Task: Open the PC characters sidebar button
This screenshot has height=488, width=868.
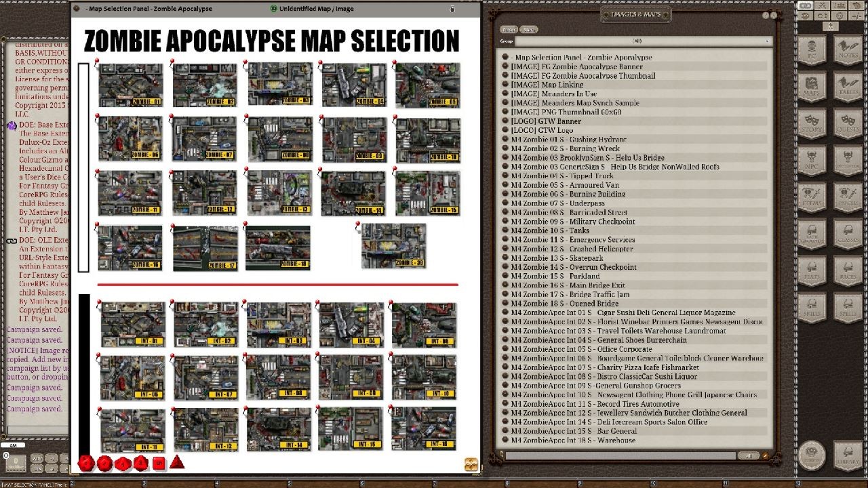Action: click(812, 50)
